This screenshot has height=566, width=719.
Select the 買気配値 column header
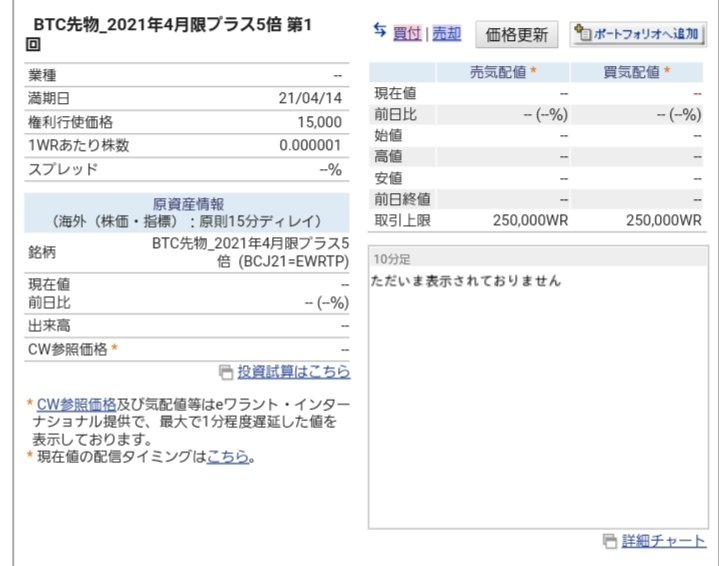(x=636, y=72)
